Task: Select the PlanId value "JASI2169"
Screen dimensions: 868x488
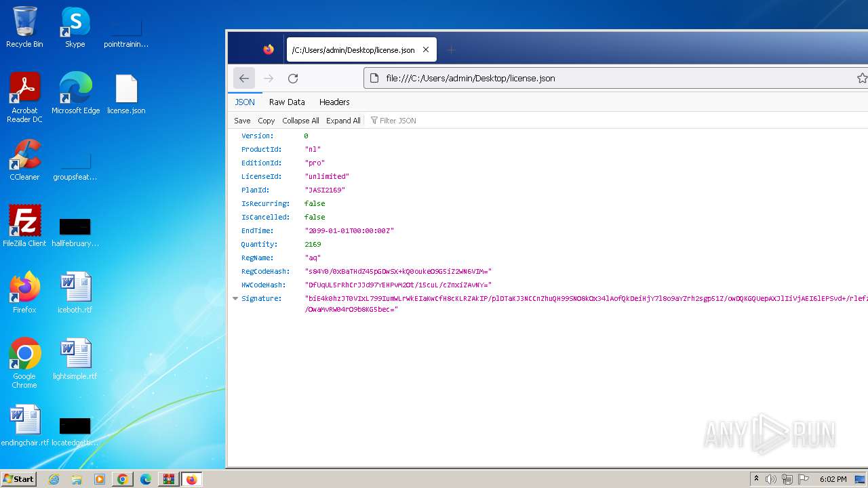Action: (x=325, y=190)
